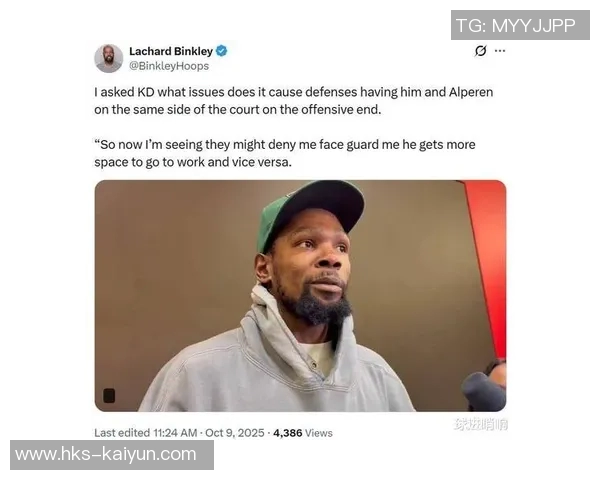Click the KD mention in the tweet
This screenshot has height=480, width=600.
tap(146, 92)
